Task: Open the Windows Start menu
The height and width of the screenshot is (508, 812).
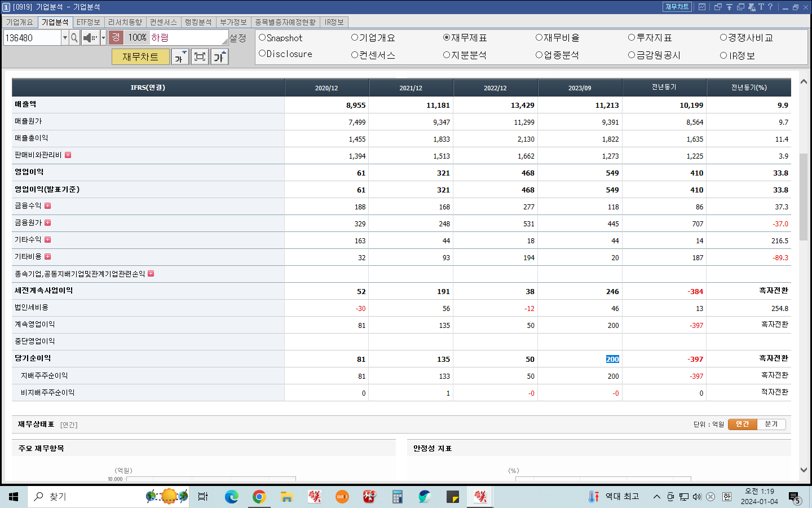Action: coord(14,497)
